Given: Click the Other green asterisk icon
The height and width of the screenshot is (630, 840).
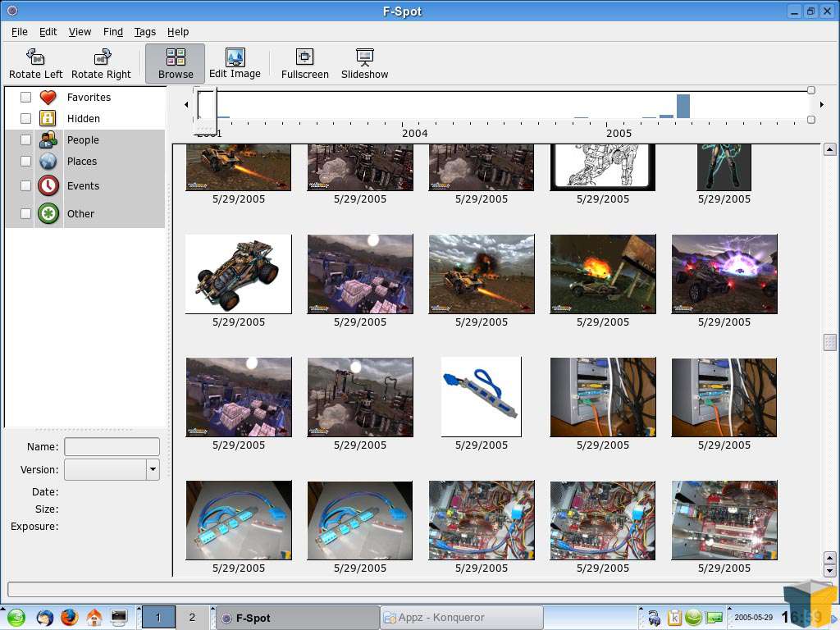Looking at the screenshot, I should 48,213.
